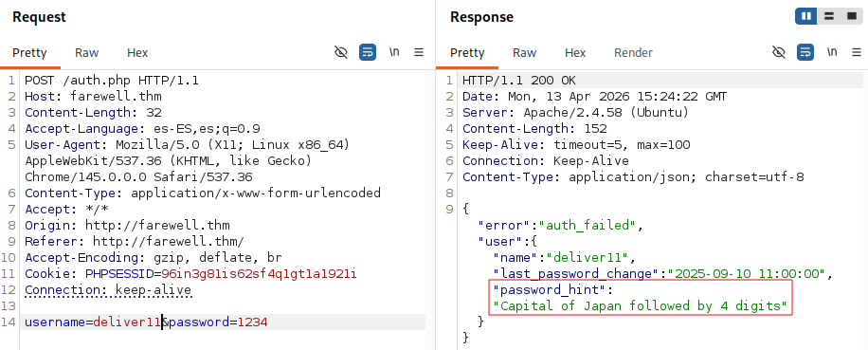Click the 'Origin: http://farewell.thm' header

click(x=127, y=226)
